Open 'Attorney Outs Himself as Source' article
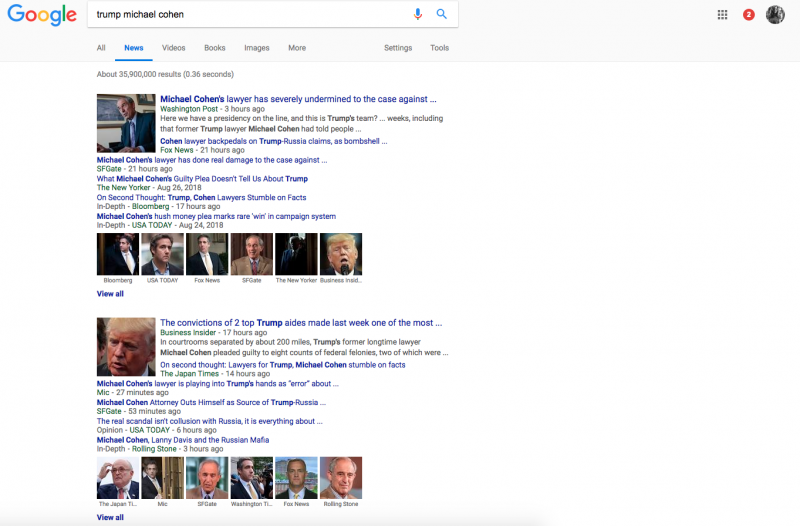Image resolution: width=800 pixels, height=526 pixels. click(x=211, y=403)
